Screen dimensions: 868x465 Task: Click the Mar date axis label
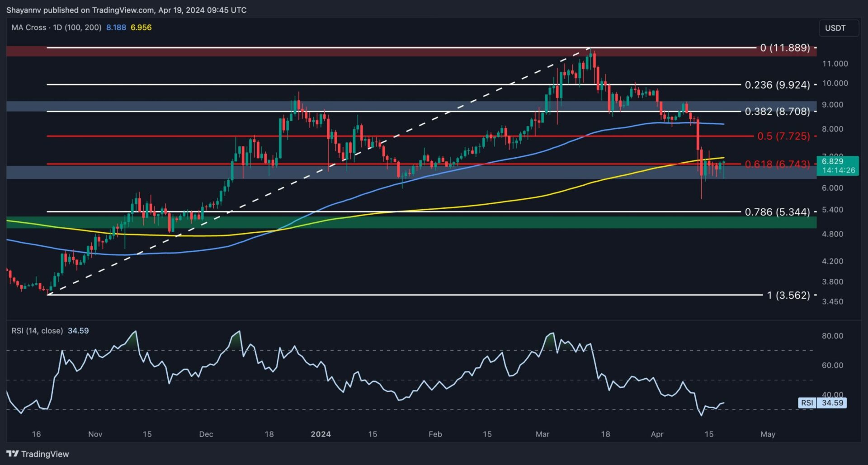coord(542,434)
